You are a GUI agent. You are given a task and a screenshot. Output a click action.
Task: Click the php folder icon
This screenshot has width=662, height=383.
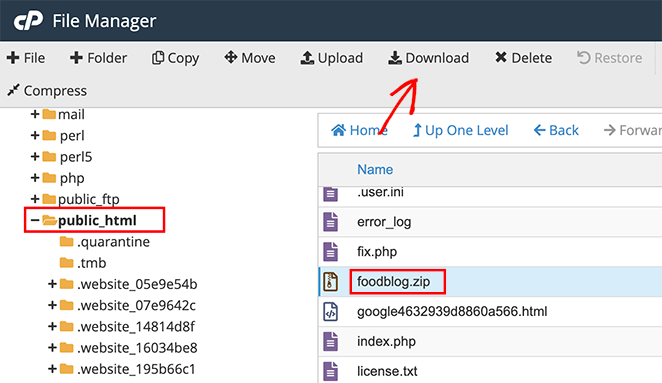pyautogui.click(x=49, y=177)
